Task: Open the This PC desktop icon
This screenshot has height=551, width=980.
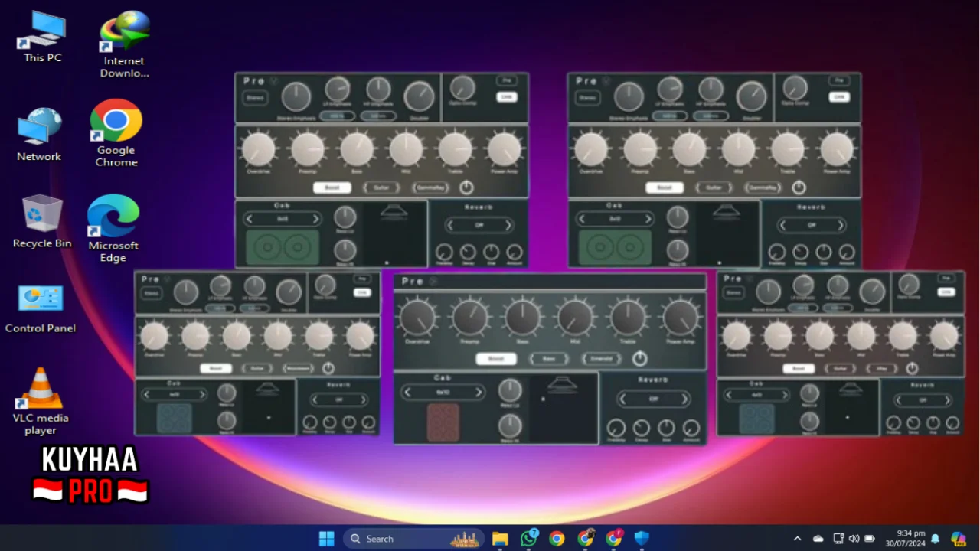Action: point(43,36)
